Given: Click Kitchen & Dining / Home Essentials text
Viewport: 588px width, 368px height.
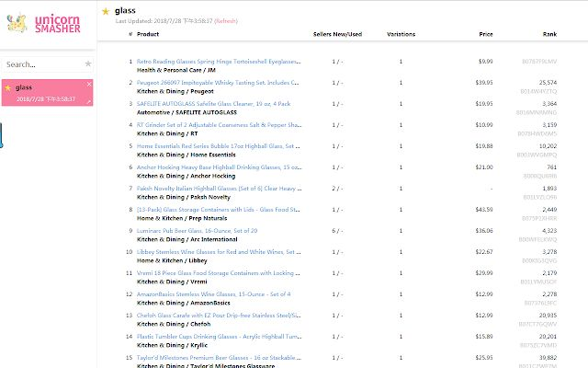Looking at the screenshot, I should 186,155.
